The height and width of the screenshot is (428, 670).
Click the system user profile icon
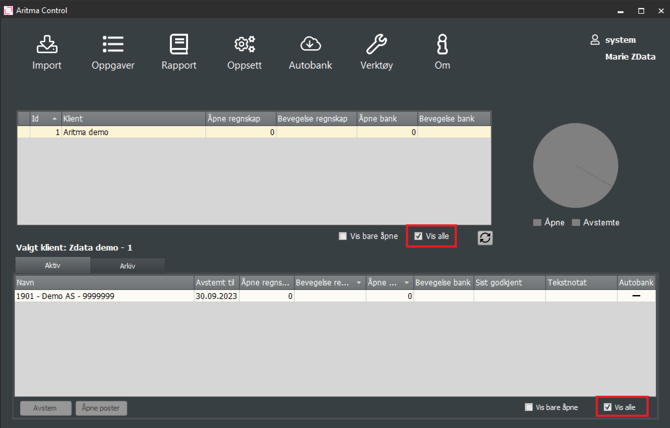click(x=595, y=40)
